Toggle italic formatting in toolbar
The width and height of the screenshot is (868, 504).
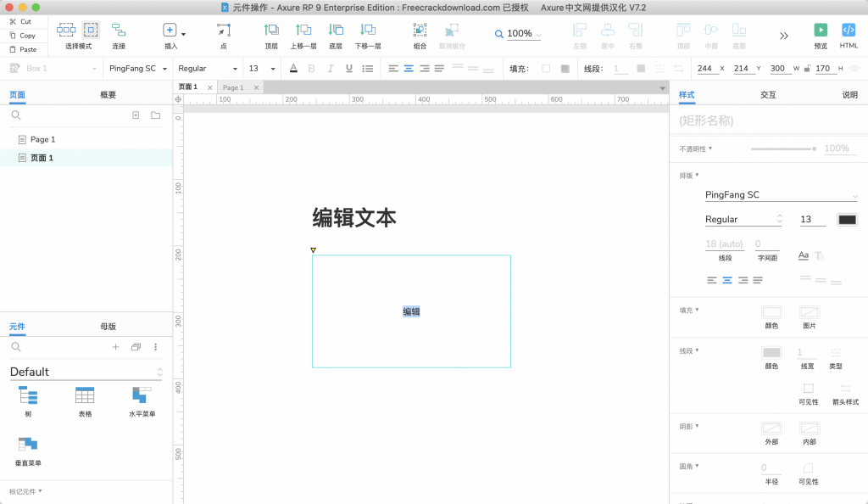tap(331, 69)
